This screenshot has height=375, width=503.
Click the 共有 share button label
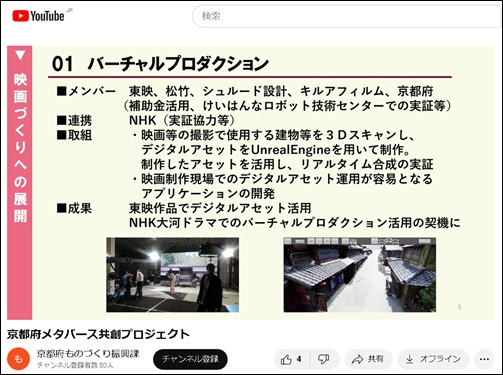click(x=375, y=359)
